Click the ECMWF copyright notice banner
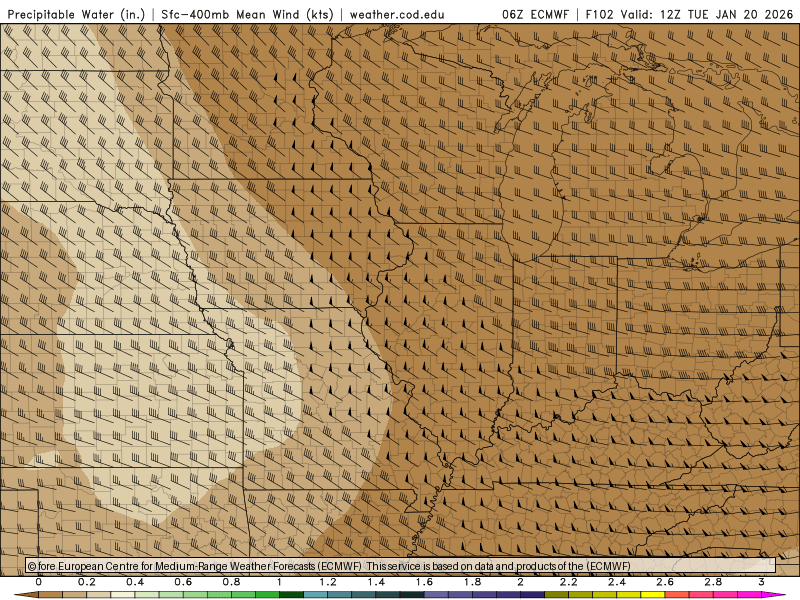800x600 pixels. coord(401,566)
